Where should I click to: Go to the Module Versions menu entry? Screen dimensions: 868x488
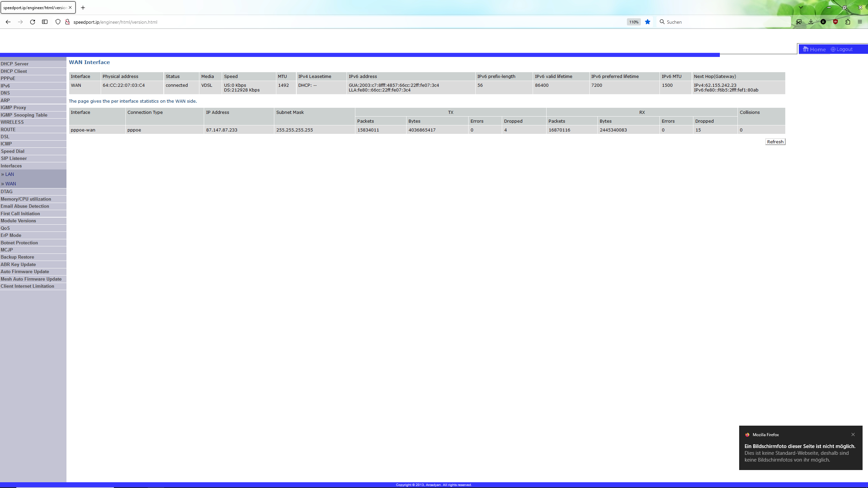pyautogui.click(x=18, y=221)
